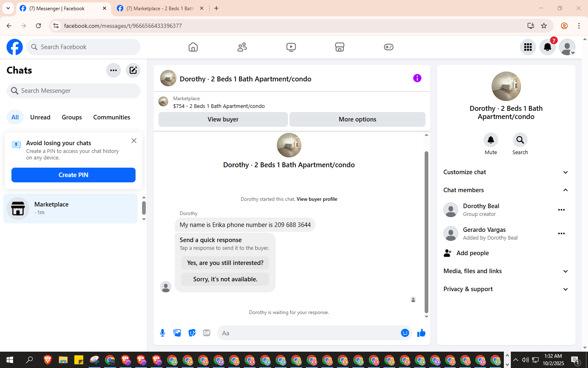Switch to Marketplace 2 Beds browser tab
Screen dimensions: 588x368
pyautogui.click(x=160, y=9)
